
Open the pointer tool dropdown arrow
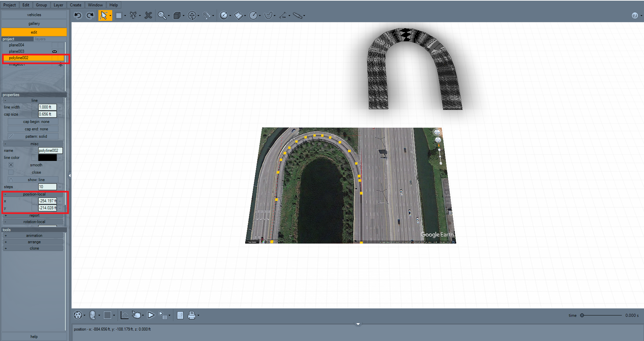point(110,15)
